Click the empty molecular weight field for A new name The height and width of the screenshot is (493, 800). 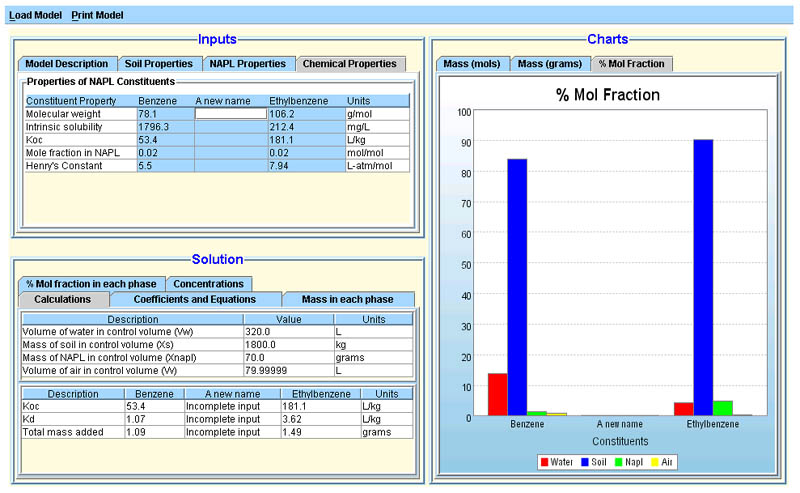[230, 114]
